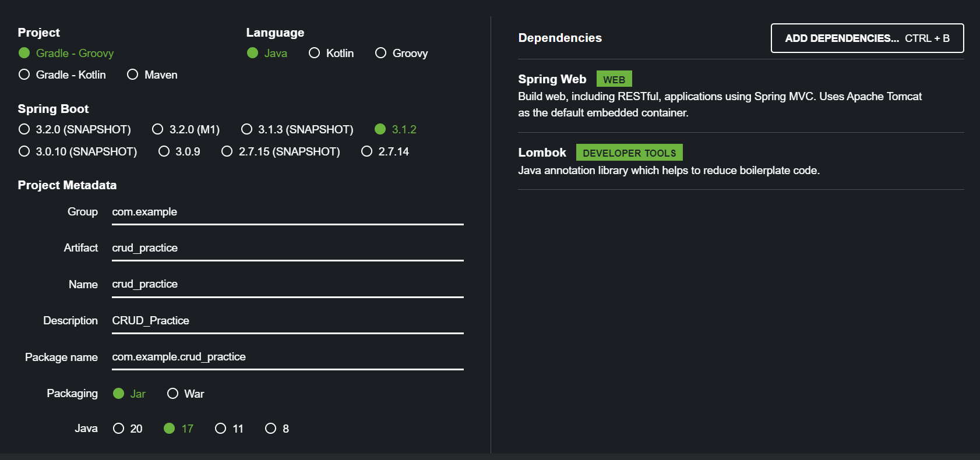Click the Project heading
Image resolution: width=980 pixels, height=460 pixels.
click(x=38, y=33)
